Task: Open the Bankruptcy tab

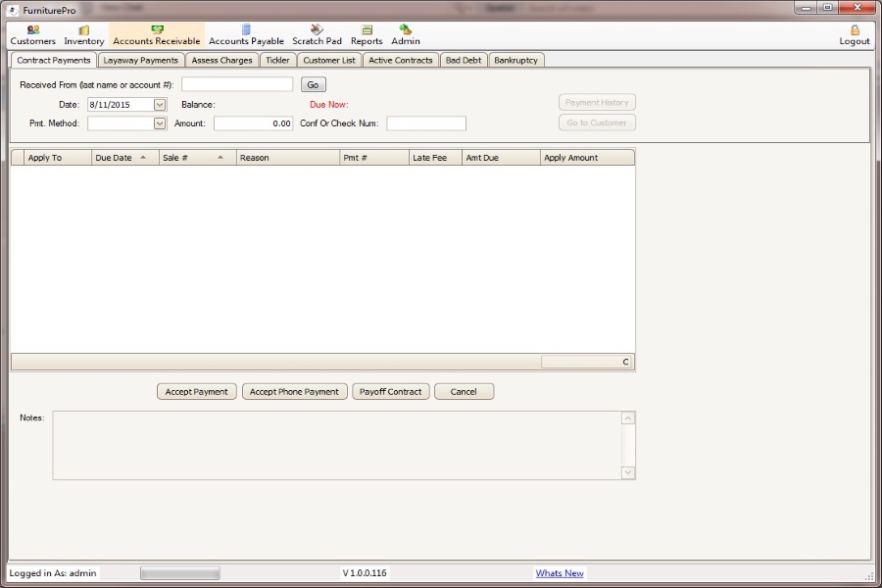Action: [x=515, y=60]
